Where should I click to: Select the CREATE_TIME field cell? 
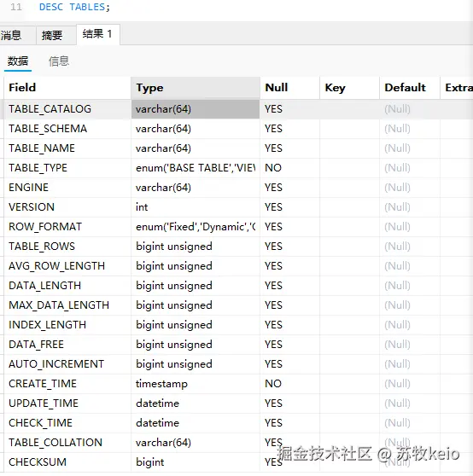pyautogui.click(x=67, y=384)
